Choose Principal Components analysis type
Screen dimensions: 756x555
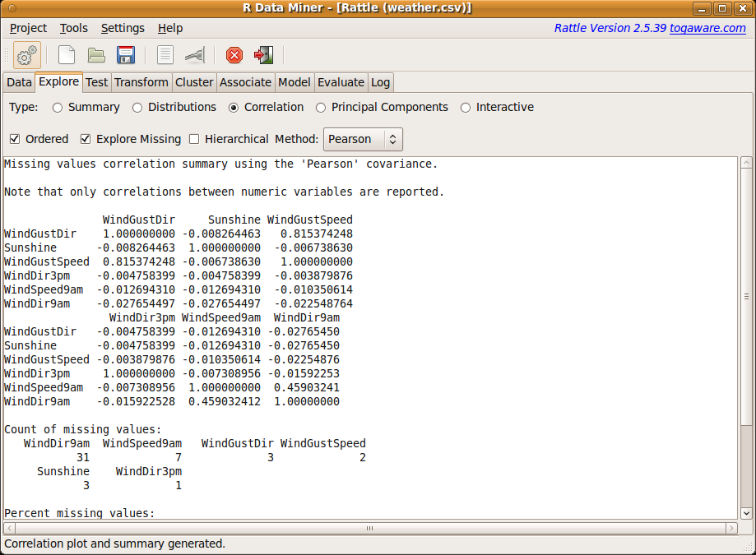[320, 107]
